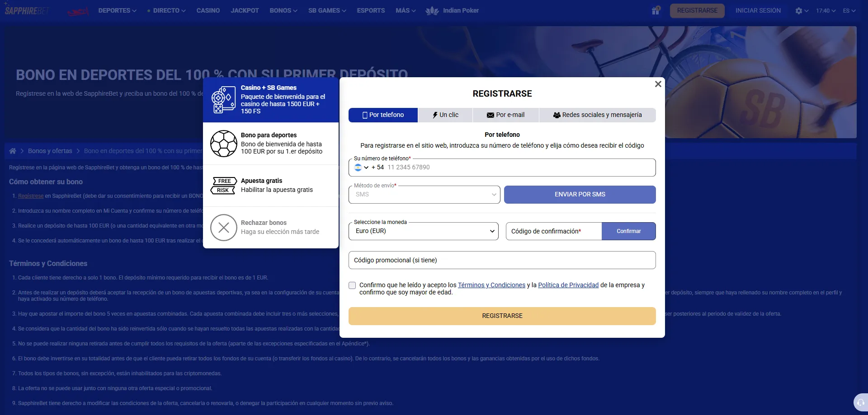Screen dimensions: 868x415
Task: Open the gift box bonuses icon
Action: coord(656,10)
